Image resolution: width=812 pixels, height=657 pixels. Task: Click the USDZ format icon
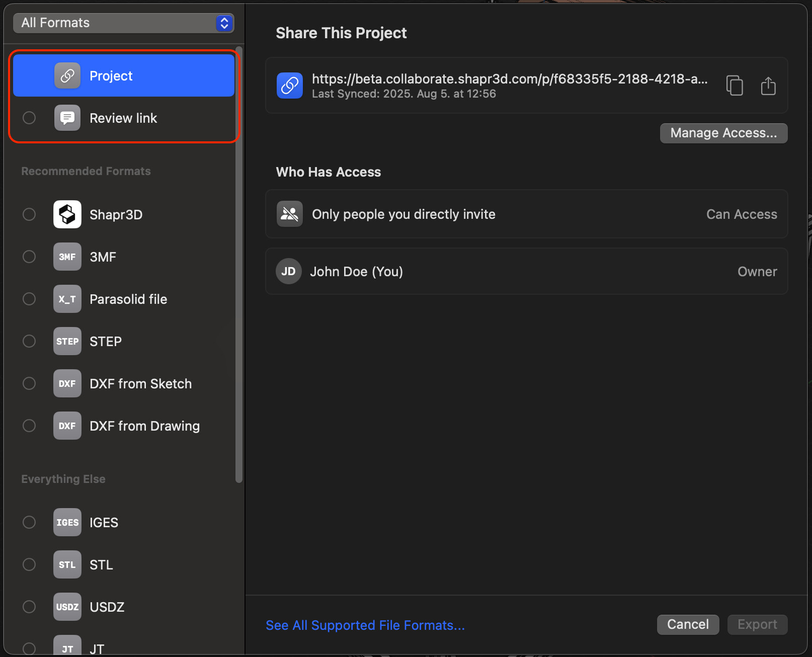pyautogui.click(x=67, y=607)
